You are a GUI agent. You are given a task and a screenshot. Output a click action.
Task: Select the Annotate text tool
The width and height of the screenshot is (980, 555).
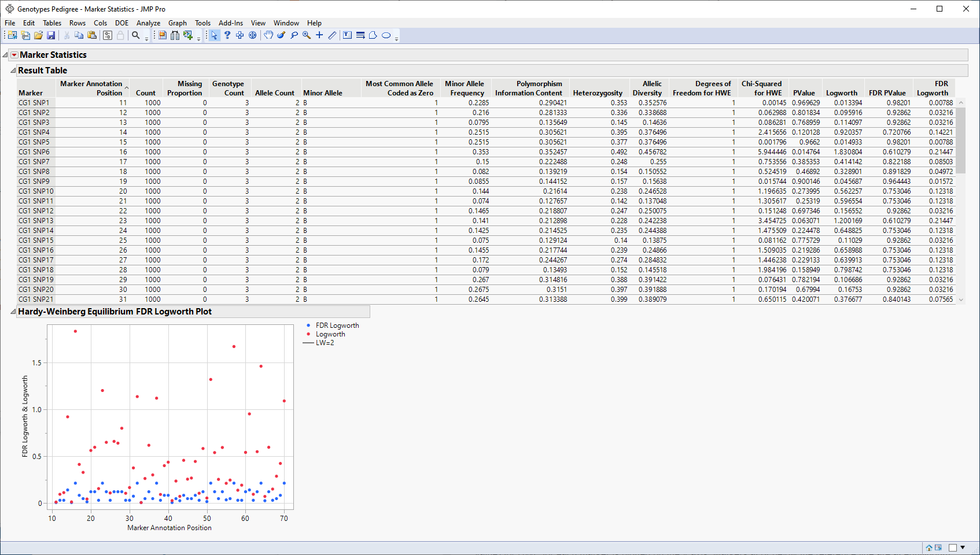click(x=347, y=35)
